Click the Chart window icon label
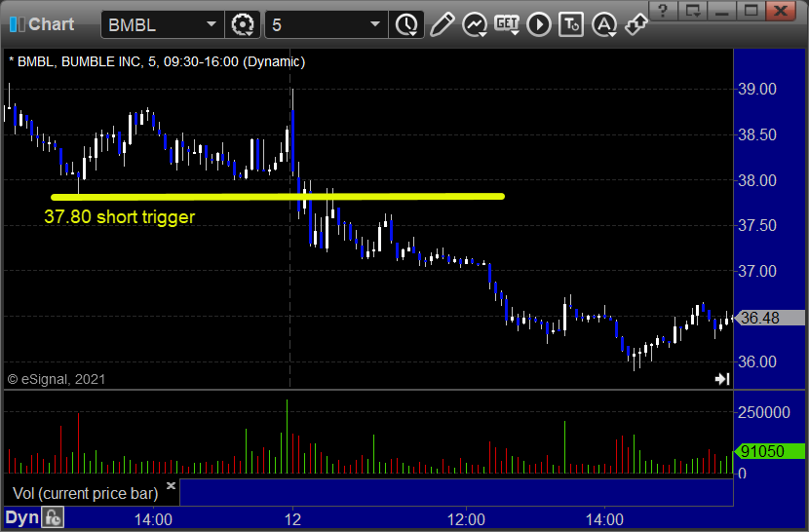809x532 pixels. [42, 24]
